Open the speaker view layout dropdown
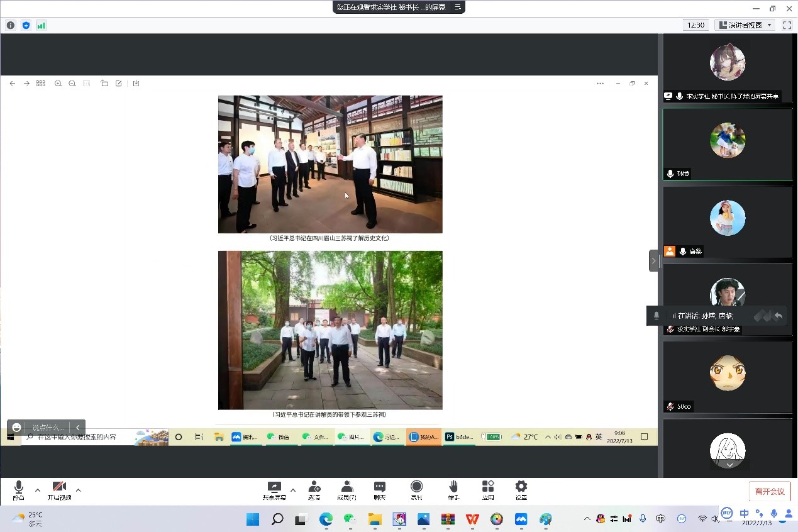 [x=745, y=25]
